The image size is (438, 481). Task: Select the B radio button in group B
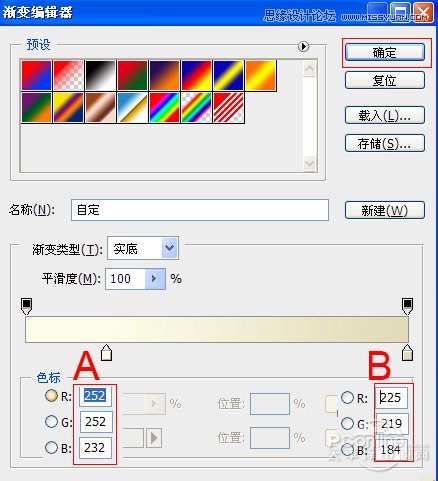click(347, 450)
